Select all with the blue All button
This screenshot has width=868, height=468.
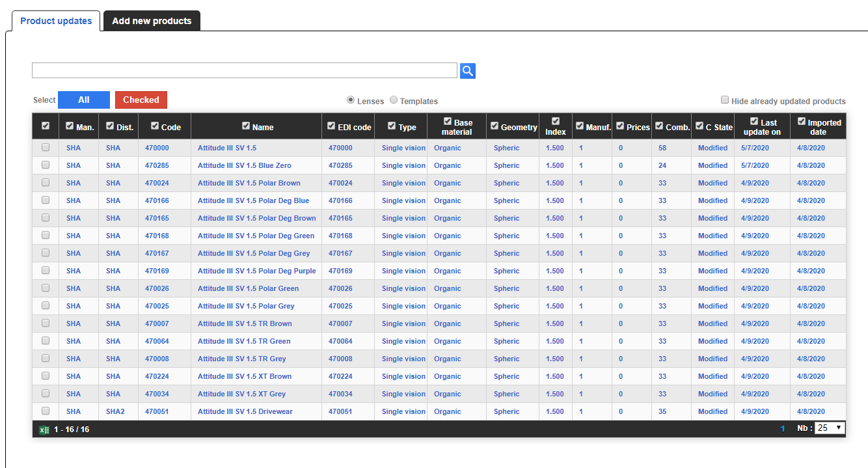[x=84, y=100]
